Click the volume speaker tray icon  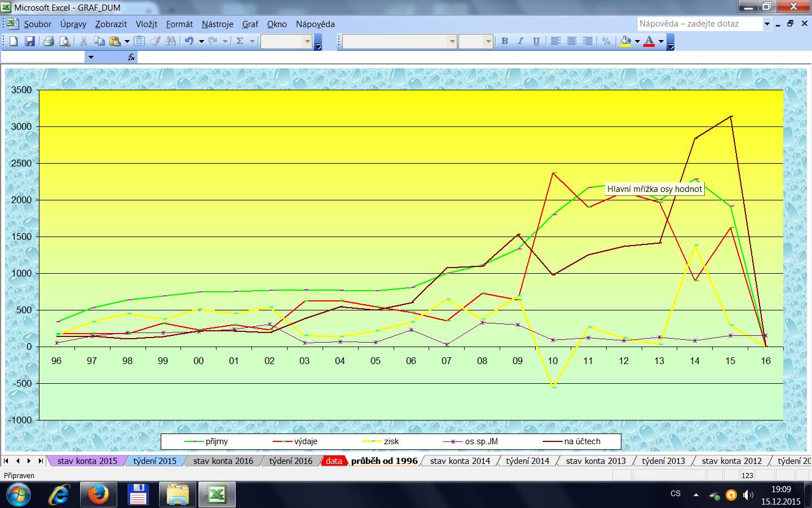point(748,495)
